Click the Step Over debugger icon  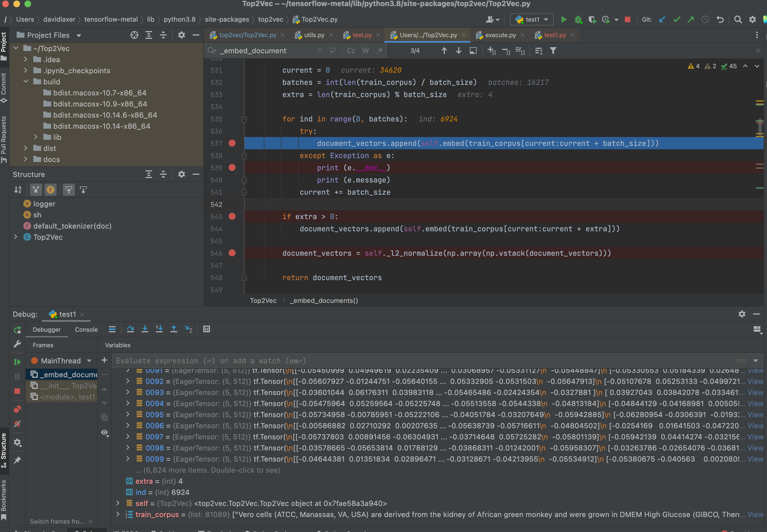pyautogui.click(x=130, y=329)
